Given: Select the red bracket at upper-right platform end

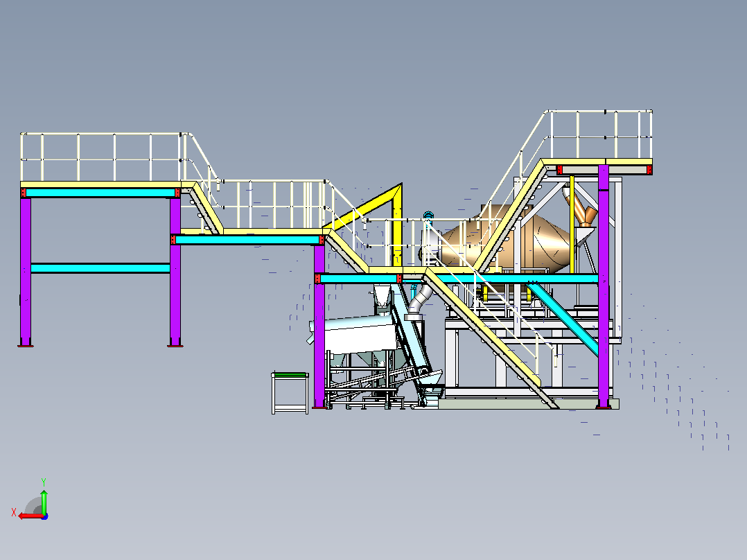Looking at the screenshot, I should 649,170.
